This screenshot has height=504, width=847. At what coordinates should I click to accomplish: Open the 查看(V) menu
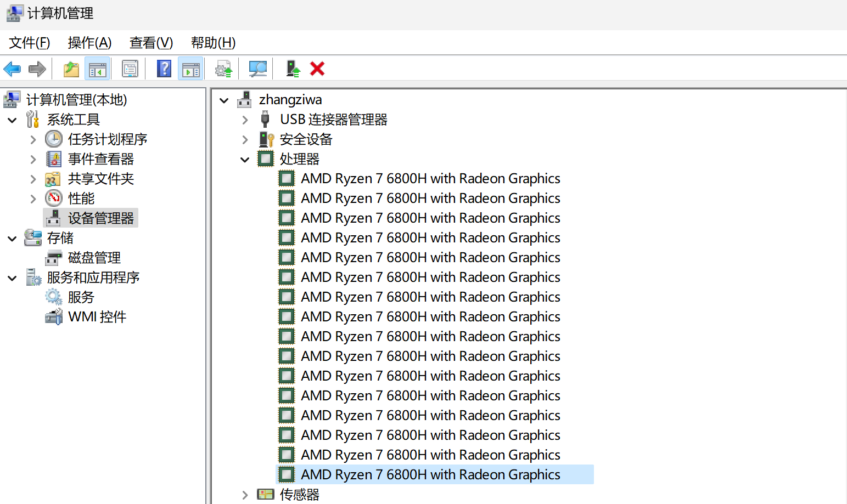151,43
